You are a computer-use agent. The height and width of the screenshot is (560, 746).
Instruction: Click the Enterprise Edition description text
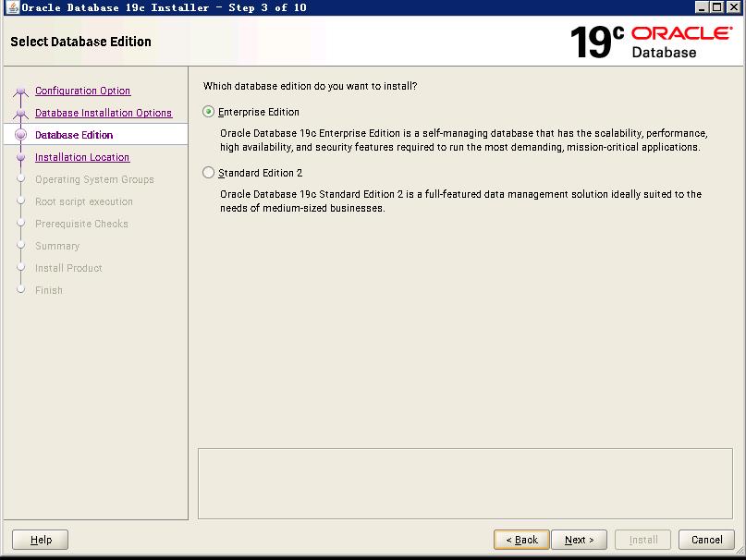click(463, 140)
